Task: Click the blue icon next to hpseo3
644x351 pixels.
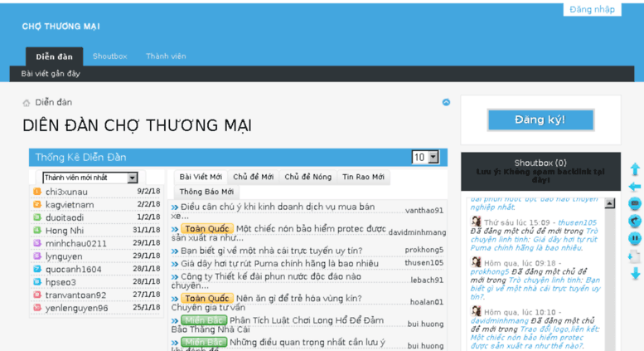Action: coord(37,282)
